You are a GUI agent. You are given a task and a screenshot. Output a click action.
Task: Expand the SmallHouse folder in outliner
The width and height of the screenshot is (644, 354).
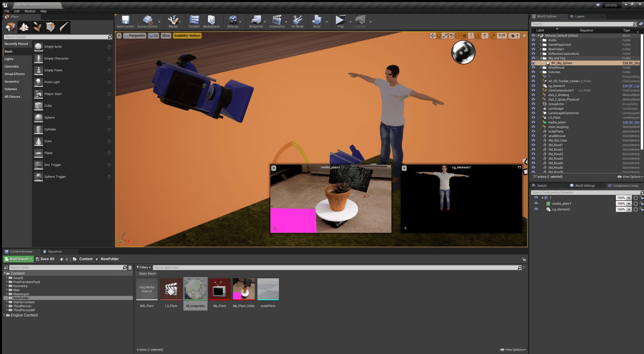pyautogui.click(x=541, y=68)
